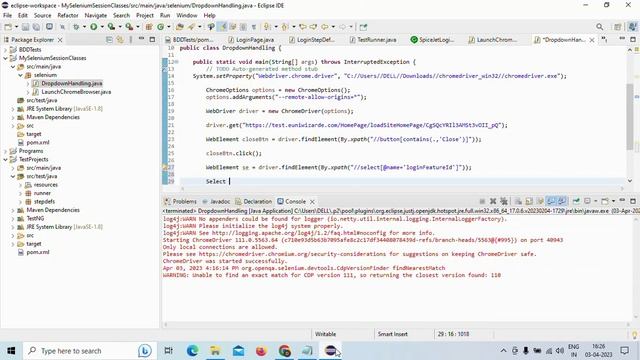Image resolution: width=640 pixels, height=360 pixels.
Task: Open the Refactor menu
Action: pyautogui.click(x=68, y=16)
